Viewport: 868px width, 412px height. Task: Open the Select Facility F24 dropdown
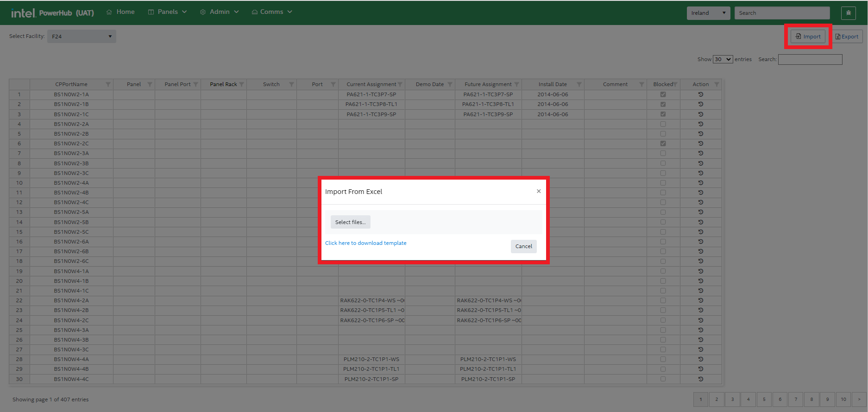pos(82,37)
